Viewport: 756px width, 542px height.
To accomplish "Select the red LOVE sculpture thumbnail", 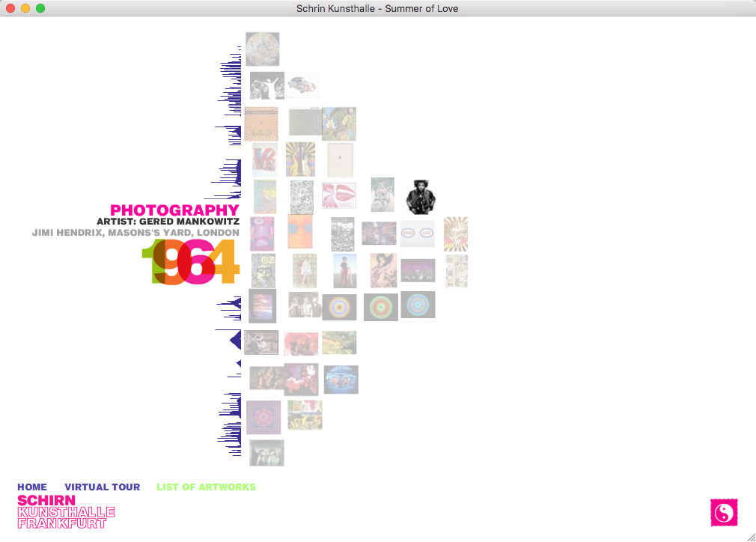I will point(264,159).
